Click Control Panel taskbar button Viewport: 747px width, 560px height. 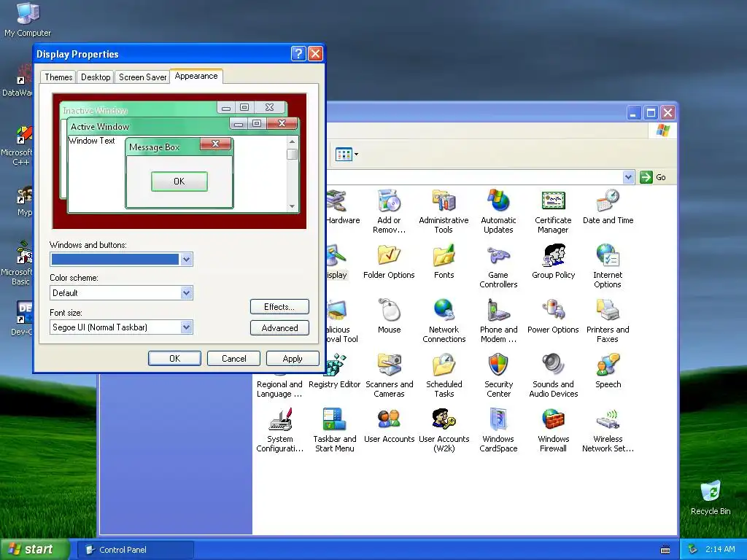pos(136,550)
